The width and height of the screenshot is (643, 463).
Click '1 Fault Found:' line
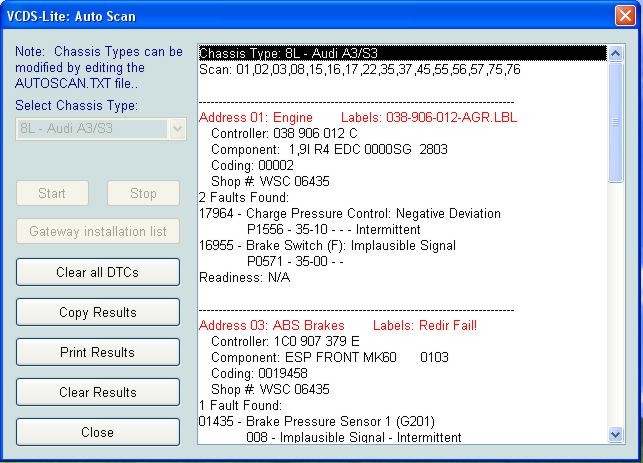241,406
